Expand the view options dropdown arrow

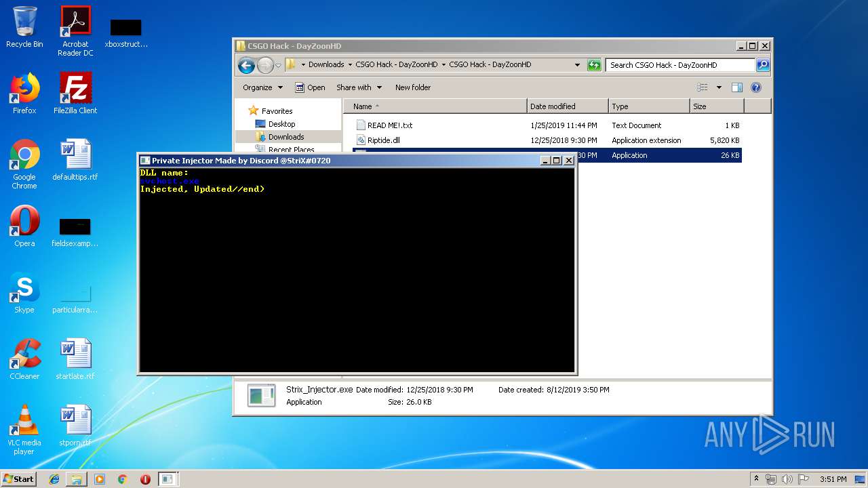pyautogui.click(x=719, y=87)
